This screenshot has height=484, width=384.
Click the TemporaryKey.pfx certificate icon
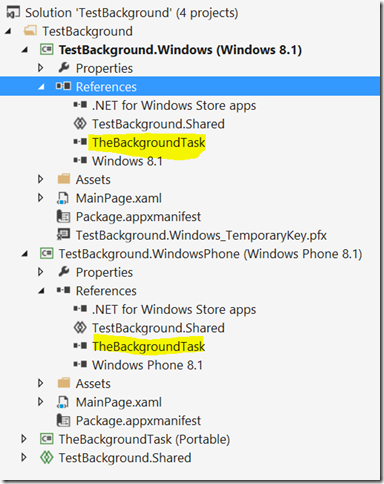(x=63, y=235)
